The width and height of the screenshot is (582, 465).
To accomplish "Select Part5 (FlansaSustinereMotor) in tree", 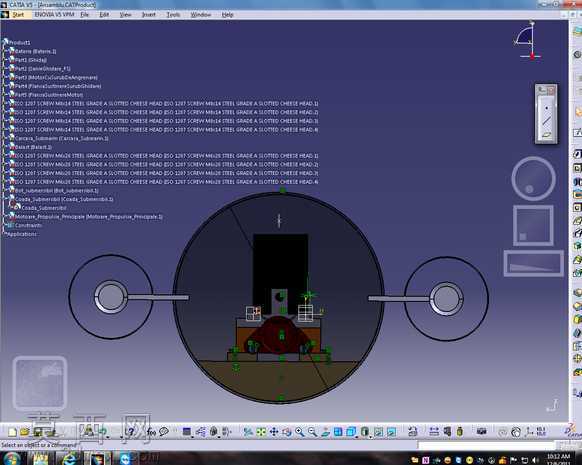I will click(x=49, y=95).
